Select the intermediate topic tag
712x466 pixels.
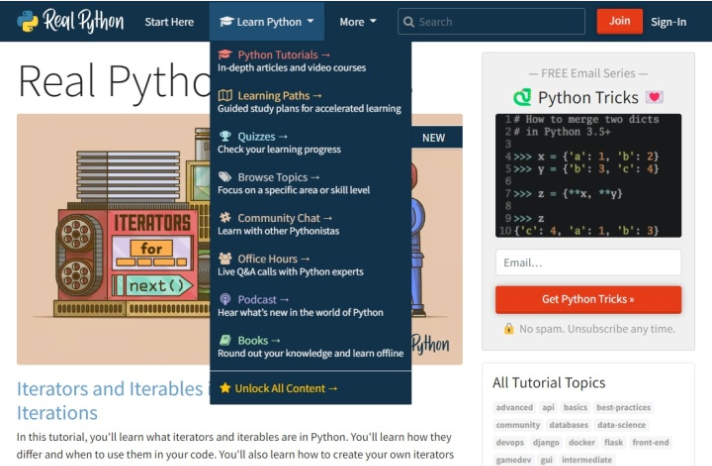coord(587,460)
